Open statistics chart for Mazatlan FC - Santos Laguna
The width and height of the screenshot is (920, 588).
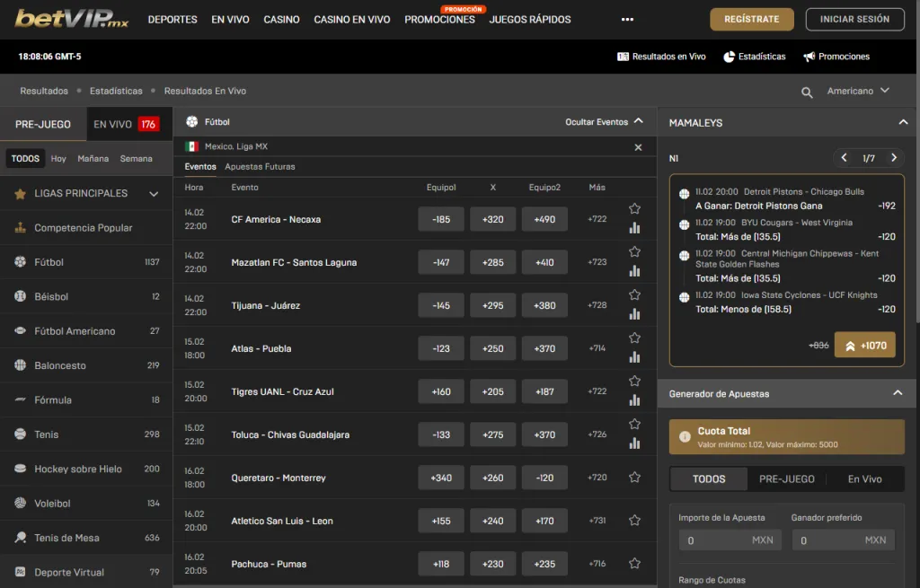634,271
